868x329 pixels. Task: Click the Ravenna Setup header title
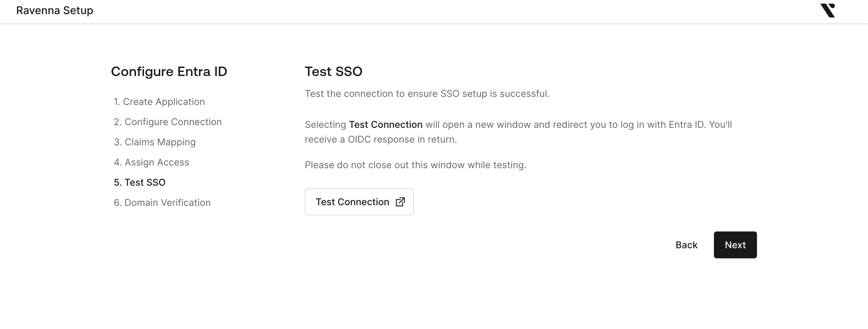55,10
